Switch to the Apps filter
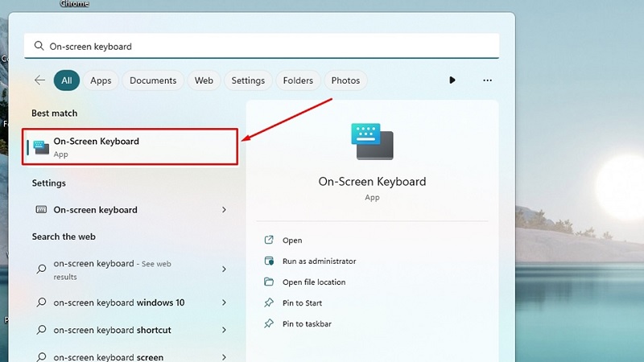 (x=101, y=80)
